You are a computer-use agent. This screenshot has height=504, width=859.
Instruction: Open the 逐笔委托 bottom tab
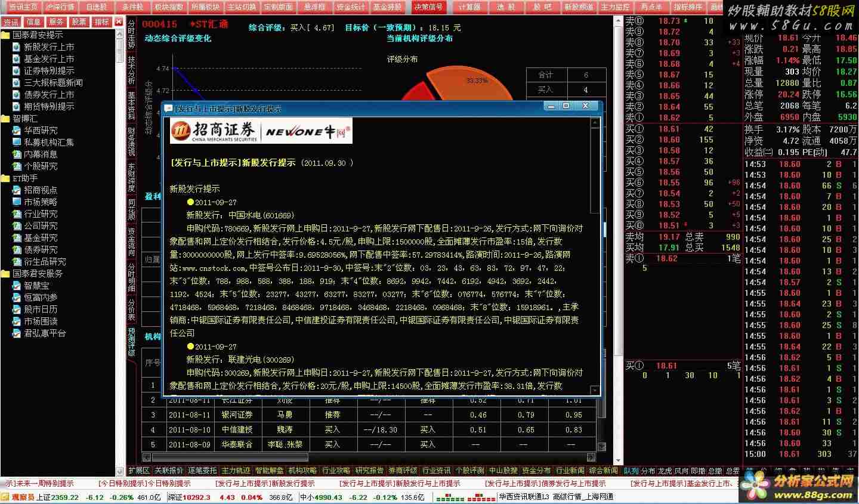pos(203,471)
